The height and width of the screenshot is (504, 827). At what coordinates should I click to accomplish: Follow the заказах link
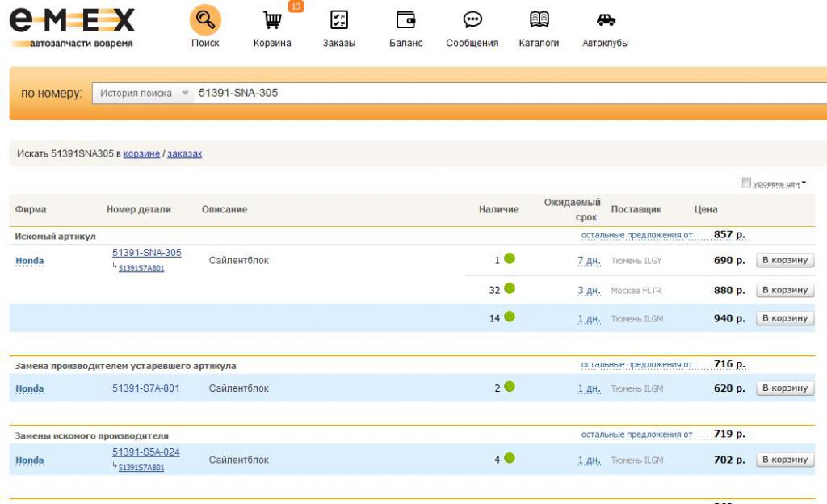pyautogui.click(x=185, y=154)
